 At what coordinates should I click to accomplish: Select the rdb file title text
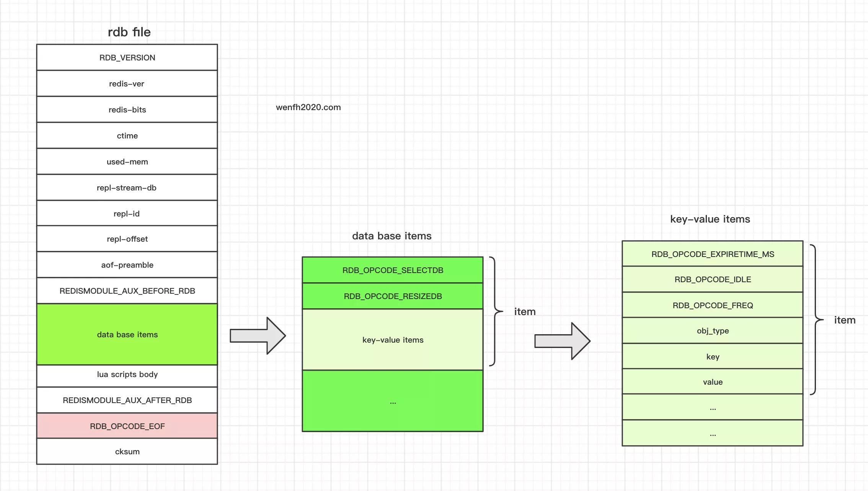pyautogui.click(x=129, y=32)
